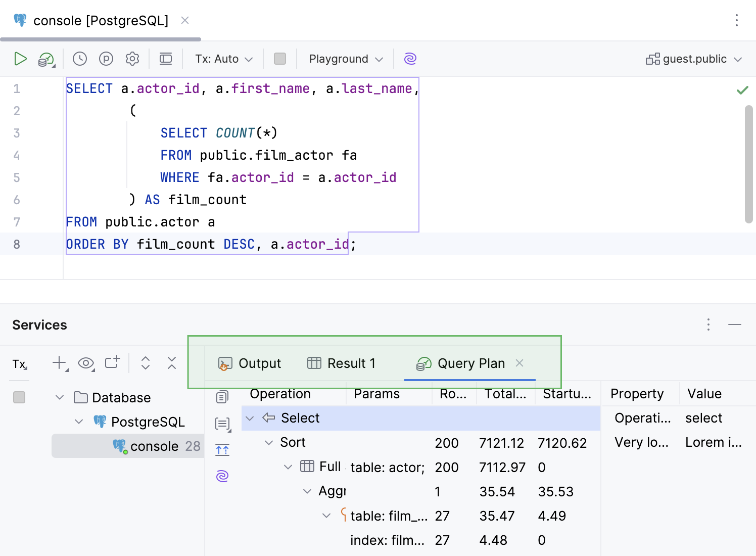Switch to the Output tab
756x556 pixels.
click(x=250, y=363)
